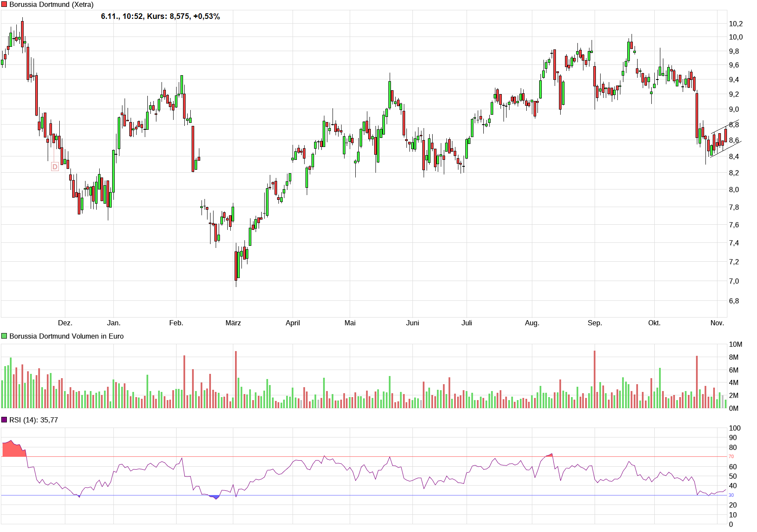This screenshot has height=532, width=757.
Task: Click the '100' RSI axis value
Action: pyautogui.click(x=735, y=428)
